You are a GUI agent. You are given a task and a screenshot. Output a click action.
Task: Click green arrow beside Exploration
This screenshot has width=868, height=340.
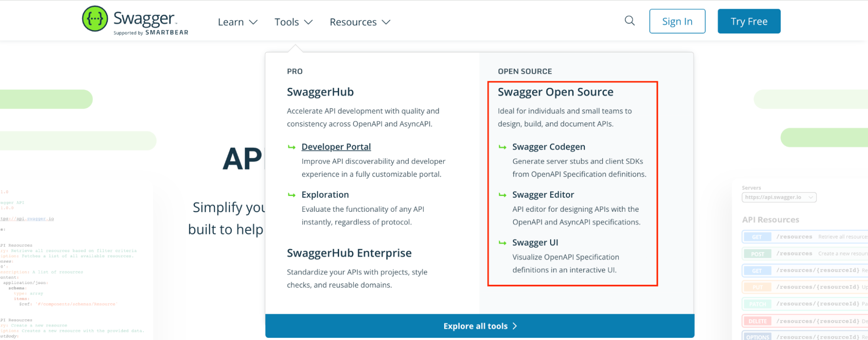point(292,195)
